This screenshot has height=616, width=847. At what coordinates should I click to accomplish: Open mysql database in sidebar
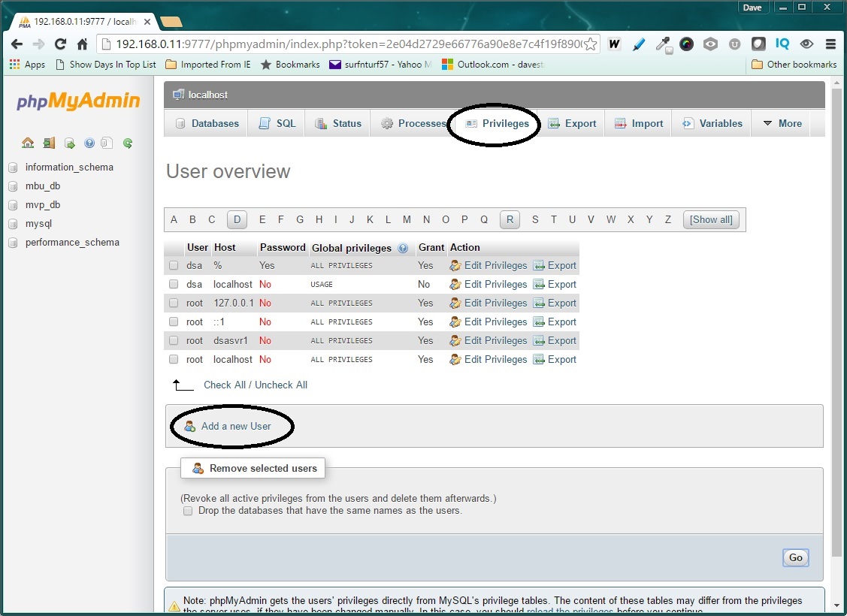point(38,224)
